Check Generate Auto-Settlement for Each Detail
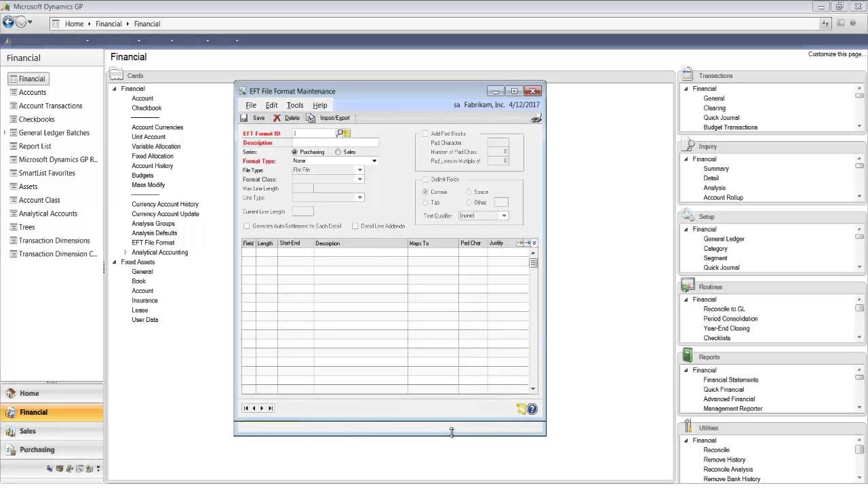The image size is (868, 488). (x=247, y=226)
